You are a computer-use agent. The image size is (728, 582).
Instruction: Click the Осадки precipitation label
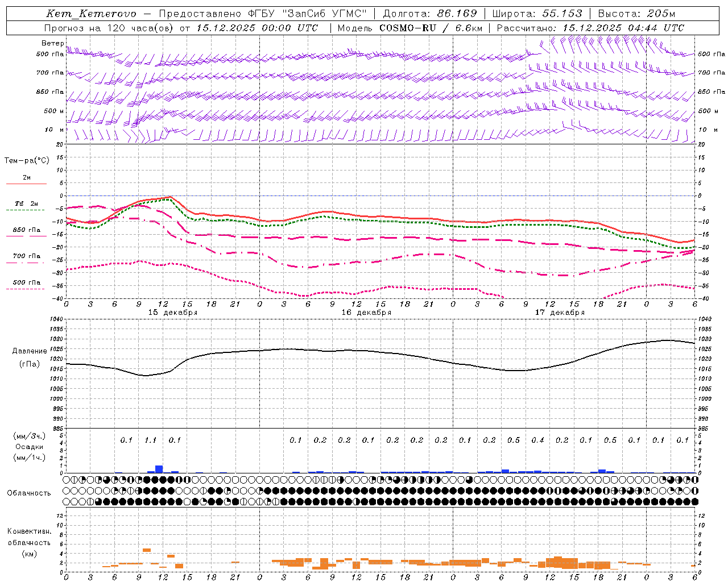(29, 447)
